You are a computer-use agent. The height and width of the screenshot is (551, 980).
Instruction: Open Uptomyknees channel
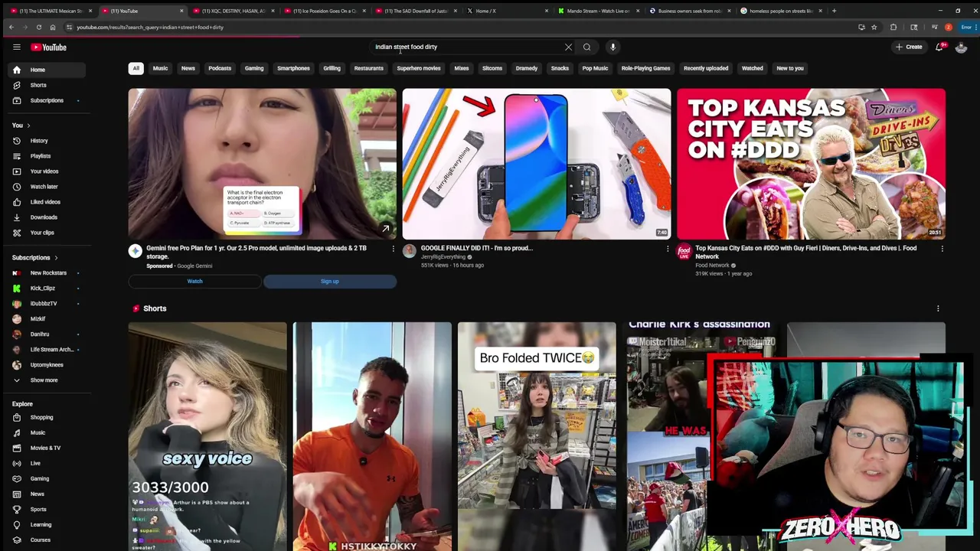tap(46, 365)
